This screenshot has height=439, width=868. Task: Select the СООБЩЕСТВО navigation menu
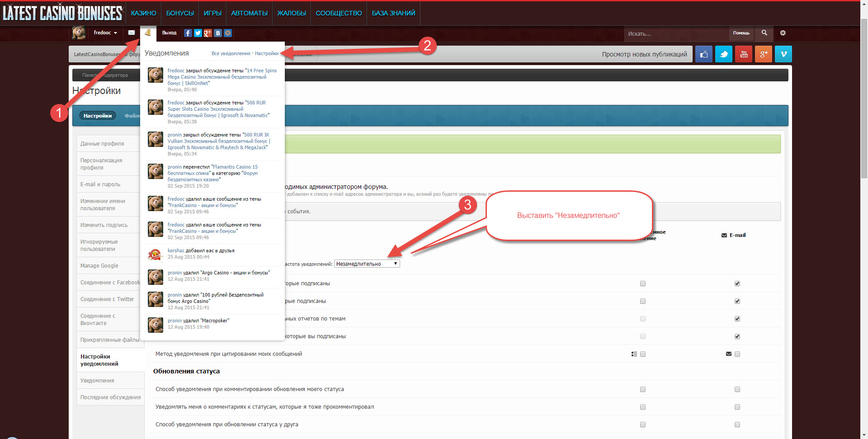click(x=339, y=13)
